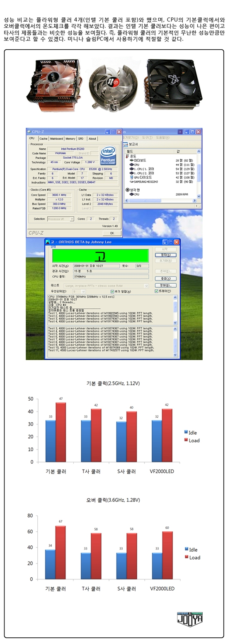Click upper ORTHOS log scrollbar

click(x=175, y=310)
